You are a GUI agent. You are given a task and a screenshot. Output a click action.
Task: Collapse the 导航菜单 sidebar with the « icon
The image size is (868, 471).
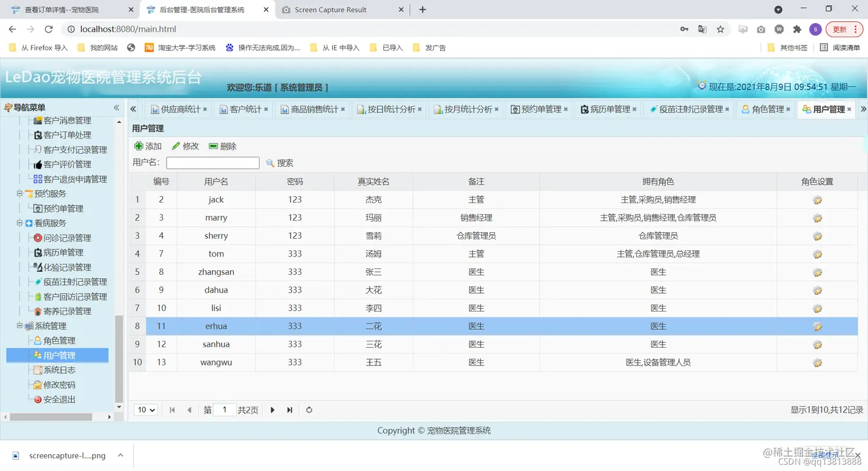tap(115, 107)
